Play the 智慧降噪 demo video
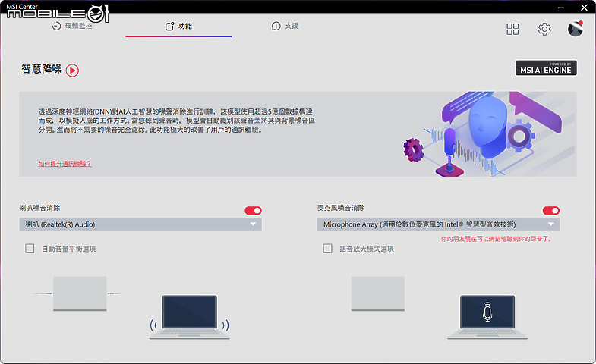The width and height of the screenshot is (596, 364). [72, 71]
